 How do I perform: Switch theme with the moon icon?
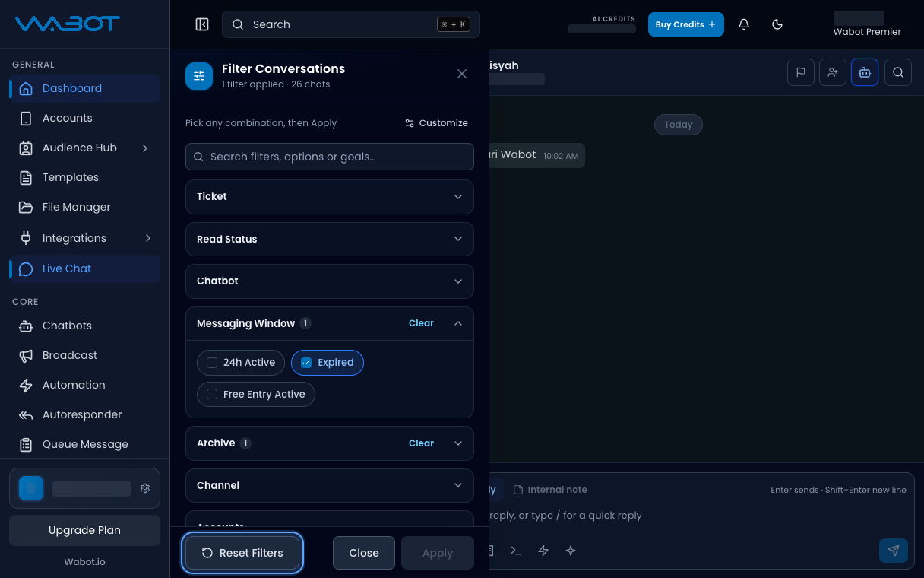(x=777, y=24)
